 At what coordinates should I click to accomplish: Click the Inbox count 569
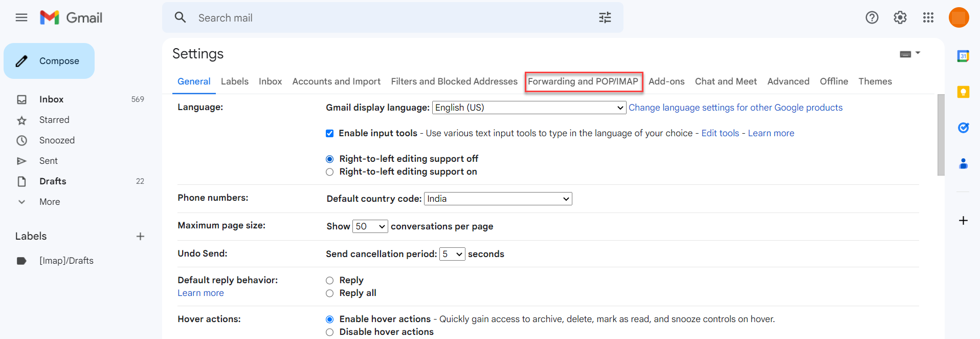pos(138,99)
